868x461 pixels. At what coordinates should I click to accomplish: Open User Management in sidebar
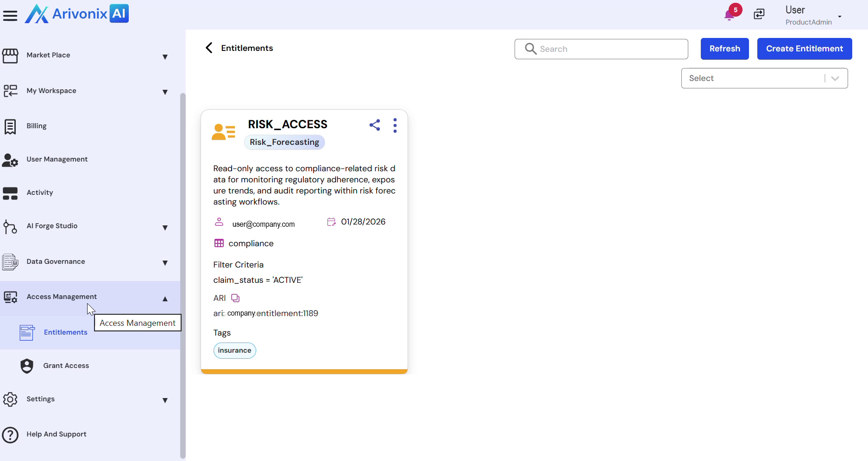(57, 159)
